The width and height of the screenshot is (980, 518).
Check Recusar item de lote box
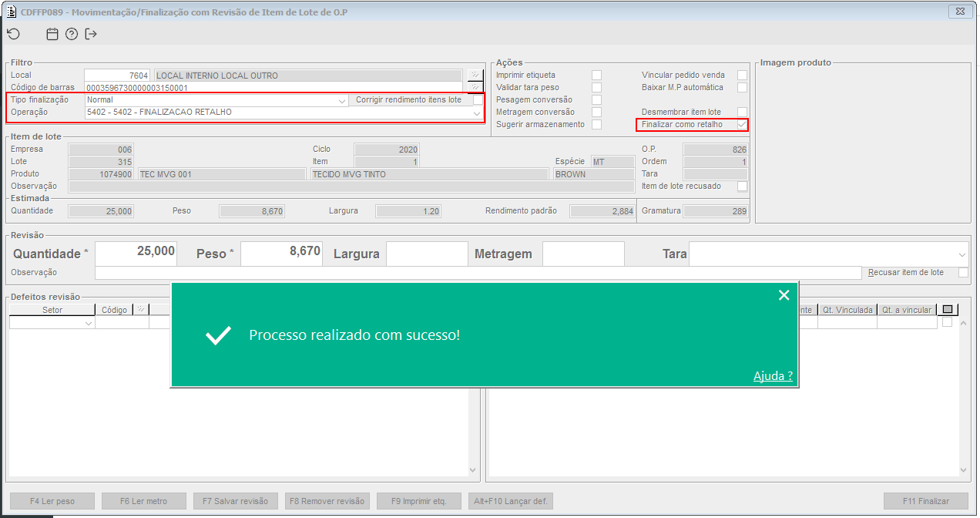pyautogui.click(x=963, y=272)
